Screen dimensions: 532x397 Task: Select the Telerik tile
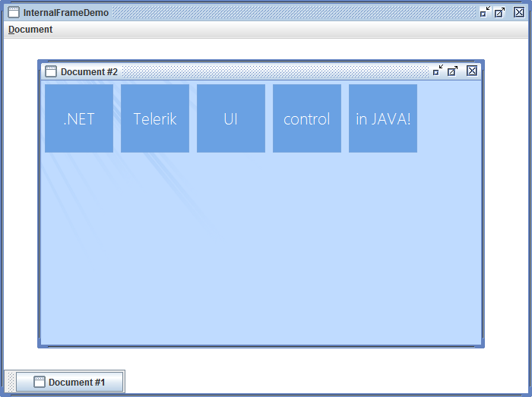pos(155,118)
